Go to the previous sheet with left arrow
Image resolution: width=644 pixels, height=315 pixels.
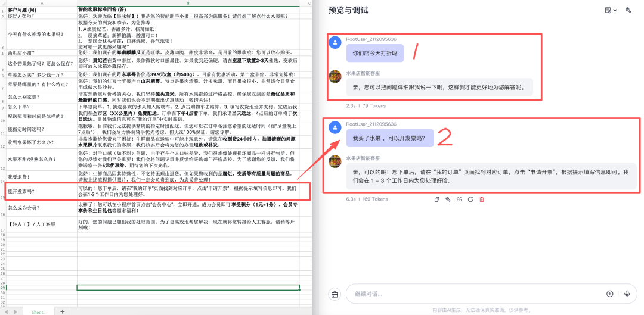coord(6,311)
